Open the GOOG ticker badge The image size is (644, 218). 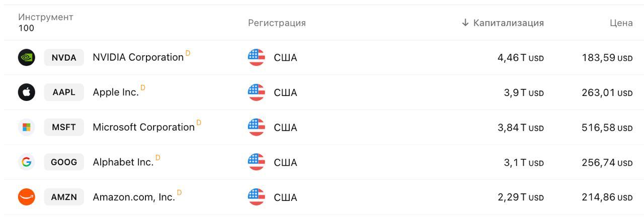64,162
